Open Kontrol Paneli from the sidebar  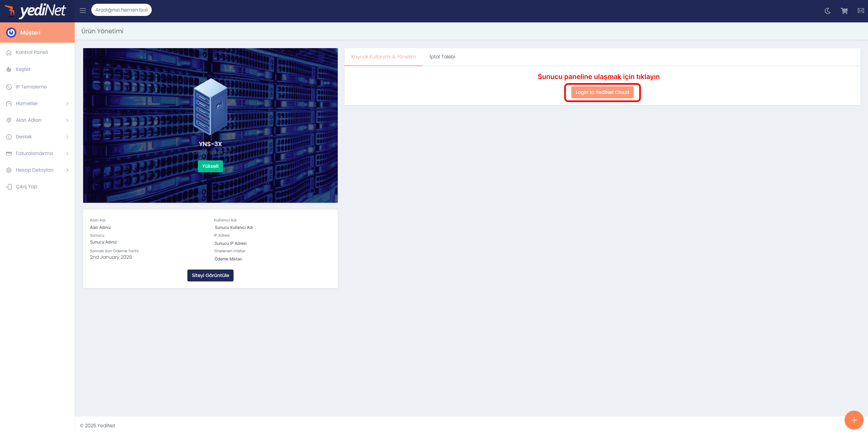[x=32, y=52]
